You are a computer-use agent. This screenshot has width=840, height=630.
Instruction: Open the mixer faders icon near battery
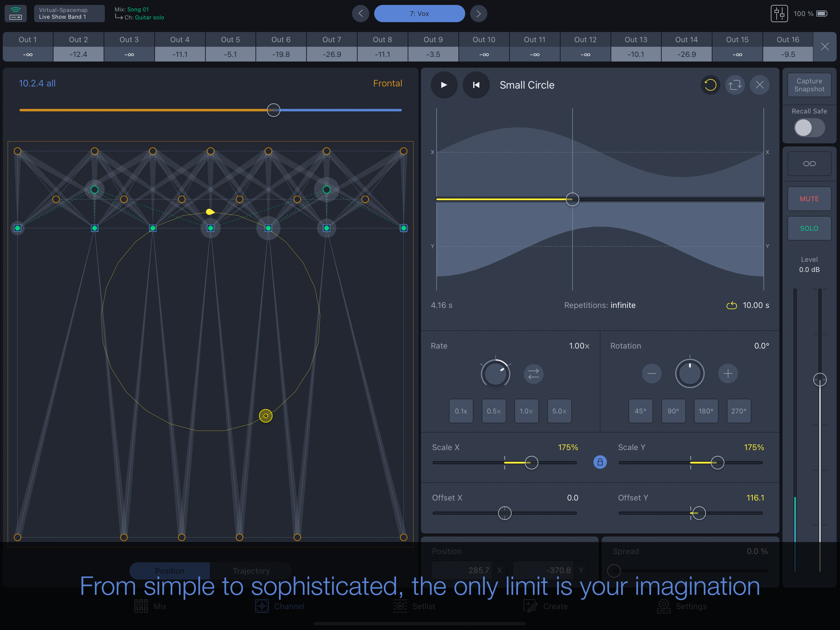point(779,14)
